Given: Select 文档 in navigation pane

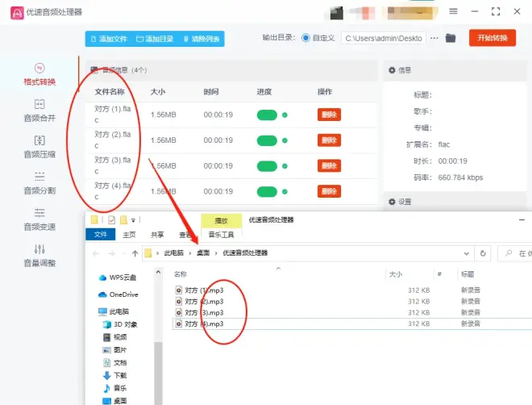Looking at the screenshot, I should 115,362.
